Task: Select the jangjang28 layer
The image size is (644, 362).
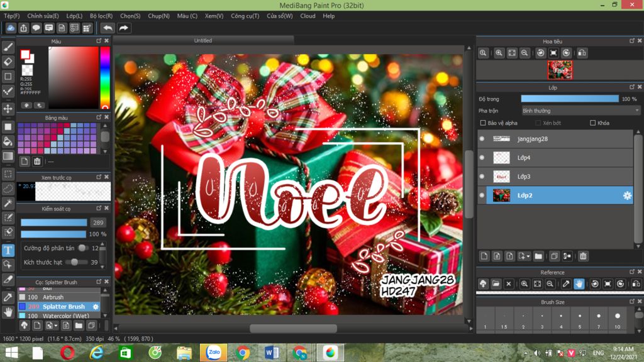Action: tap(555, 139)
